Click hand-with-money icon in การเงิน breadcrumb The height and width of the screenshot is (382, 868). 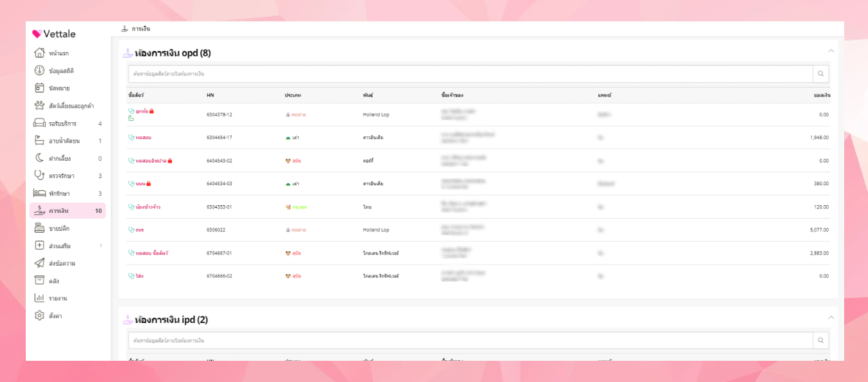click(x=125, y=29)
